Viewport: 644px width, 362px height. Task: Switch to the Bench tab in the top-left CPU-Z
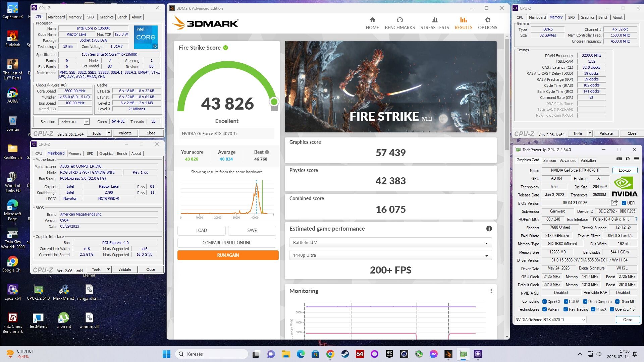(122, 17)
